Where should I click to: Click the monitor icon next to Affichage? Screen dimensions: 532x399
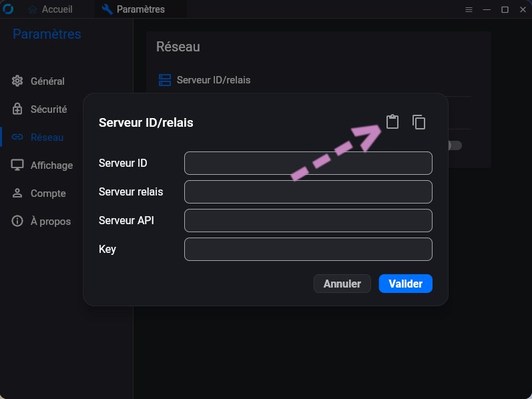tap(17, 165)
